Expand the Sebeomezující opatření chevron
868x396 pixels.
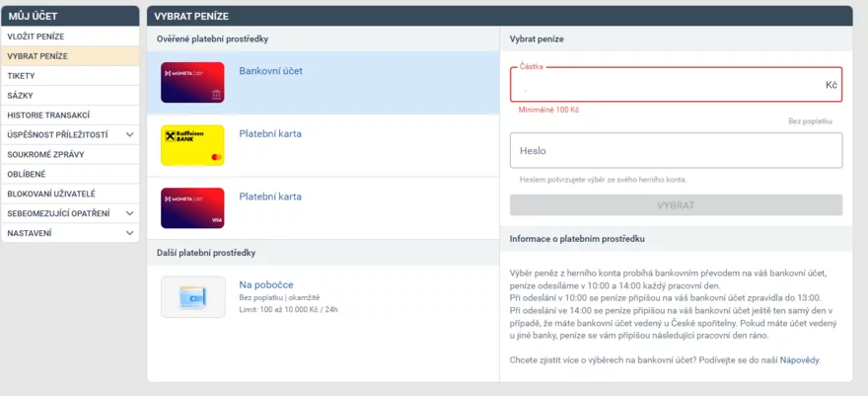click(129, 213)
